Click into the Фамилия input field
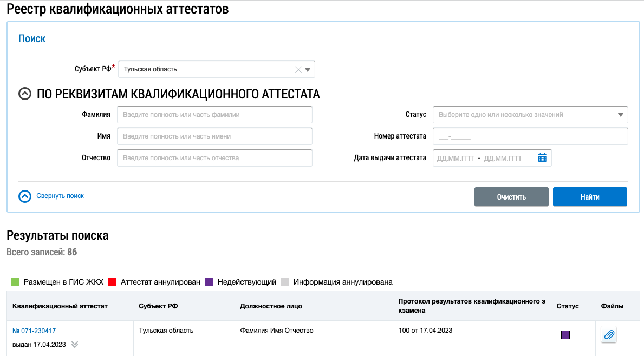This screenshot has width=644, height=356. point(214,115)
